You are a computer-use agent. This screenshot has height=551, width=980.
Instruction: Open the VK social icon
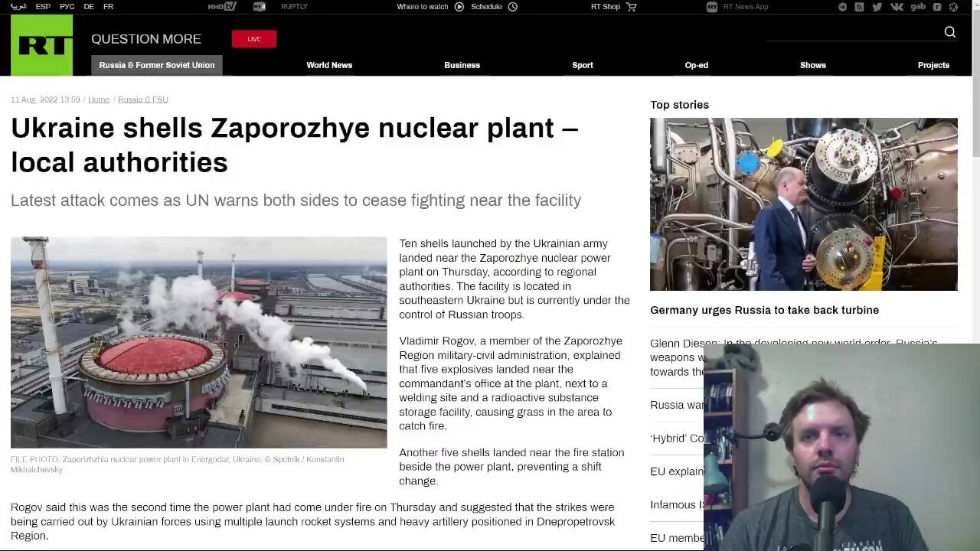point(897,7)
